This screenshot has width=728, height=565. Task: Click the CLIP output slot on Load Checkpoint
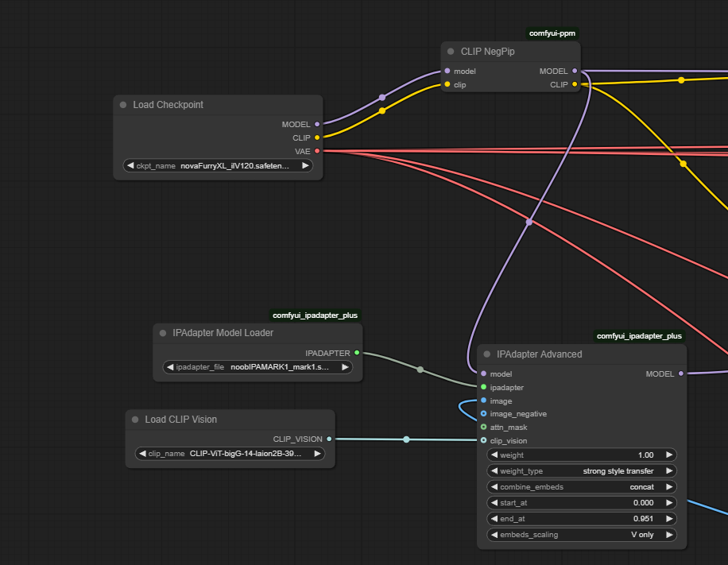pos(317,137)
